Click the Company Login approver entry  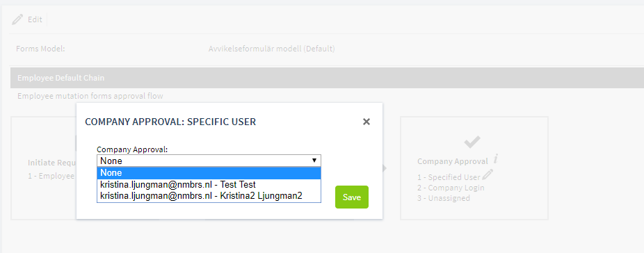coord(451,188)
